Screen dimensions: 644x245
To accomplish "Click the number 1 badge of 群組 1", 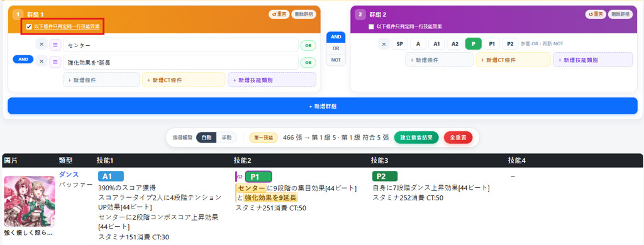I will click(x=18, y=15).
